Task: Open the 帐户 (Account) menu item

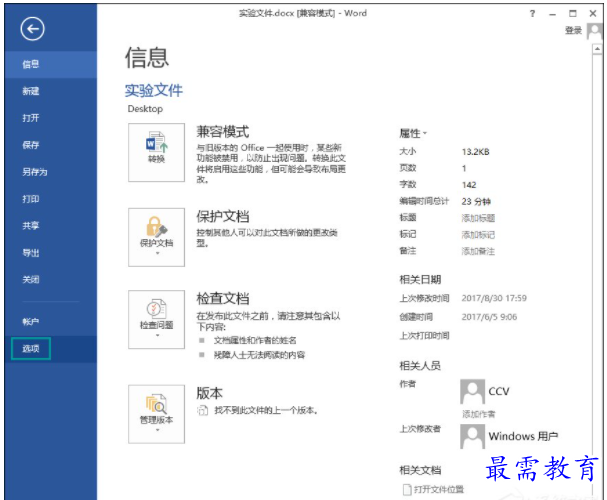Action: point(51,322)
